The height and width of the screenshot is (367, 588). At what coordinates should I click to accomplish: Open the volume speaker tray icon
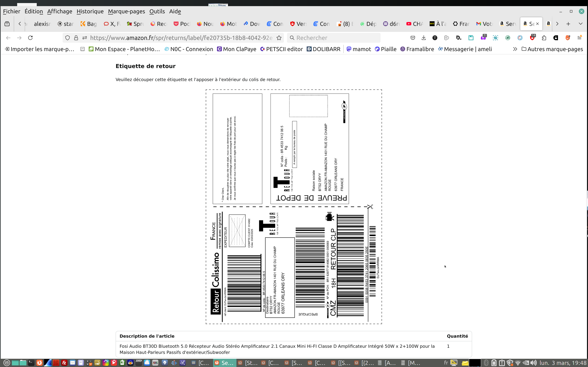pos(533,363)
